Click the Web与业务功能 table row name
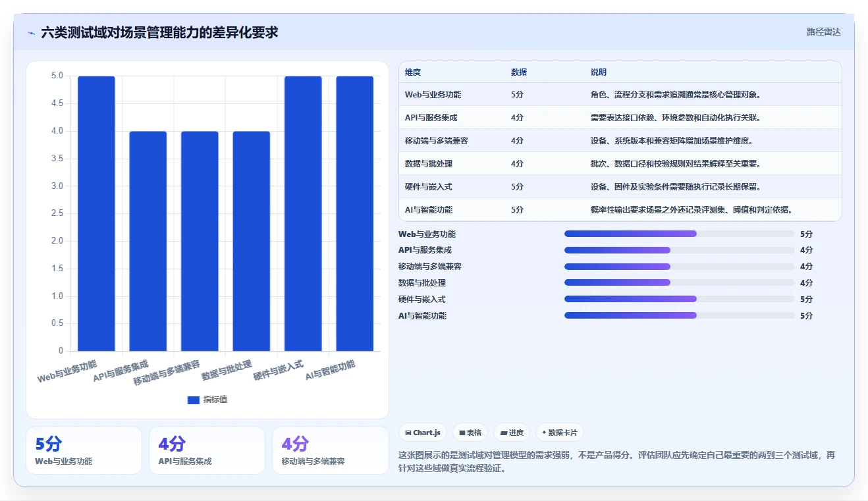 [x=433, y=95]
